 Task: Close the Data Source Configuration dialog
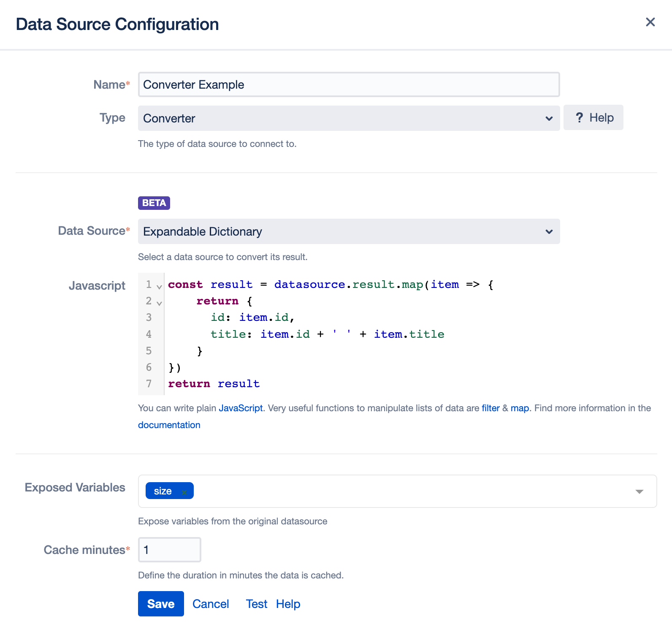pos(650,22)
